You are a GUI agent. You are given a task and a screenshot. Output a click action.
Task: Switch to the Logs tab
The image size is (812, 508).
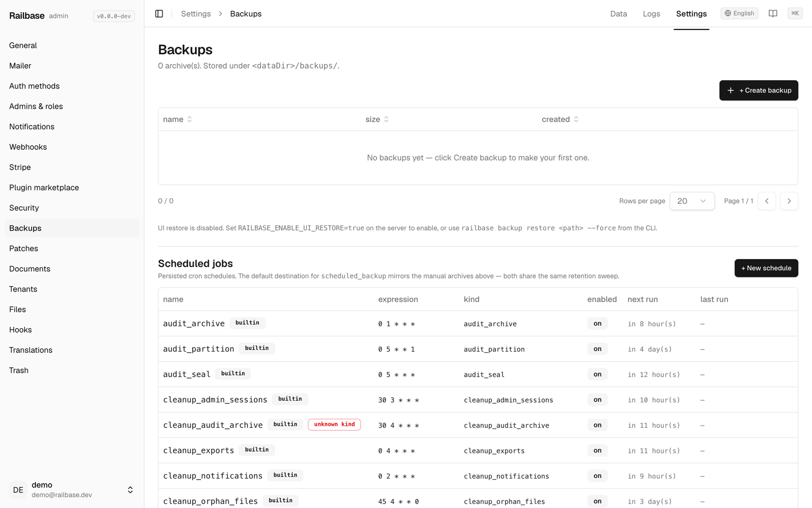point(651,14)
